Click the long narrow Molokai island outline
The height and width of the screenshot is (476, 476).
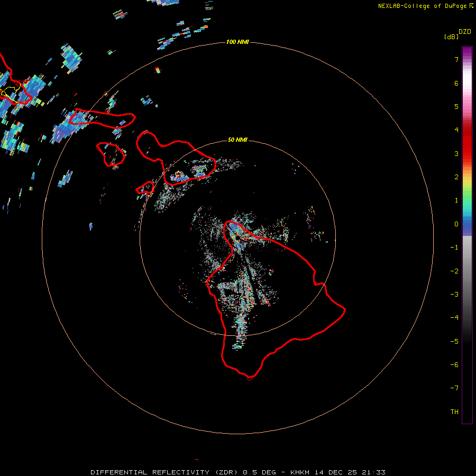[102, 118]
